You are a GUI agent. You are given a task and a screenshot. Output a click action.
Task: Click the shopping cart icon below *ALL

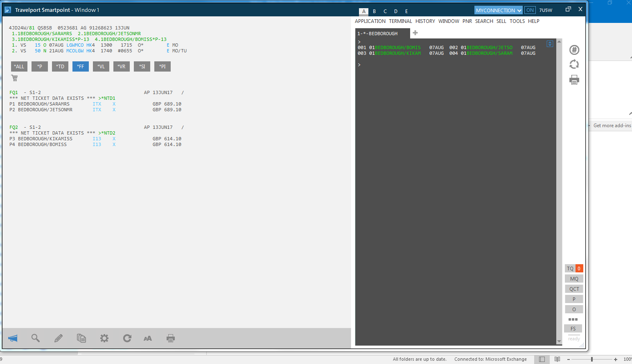(x=14, y=78)
